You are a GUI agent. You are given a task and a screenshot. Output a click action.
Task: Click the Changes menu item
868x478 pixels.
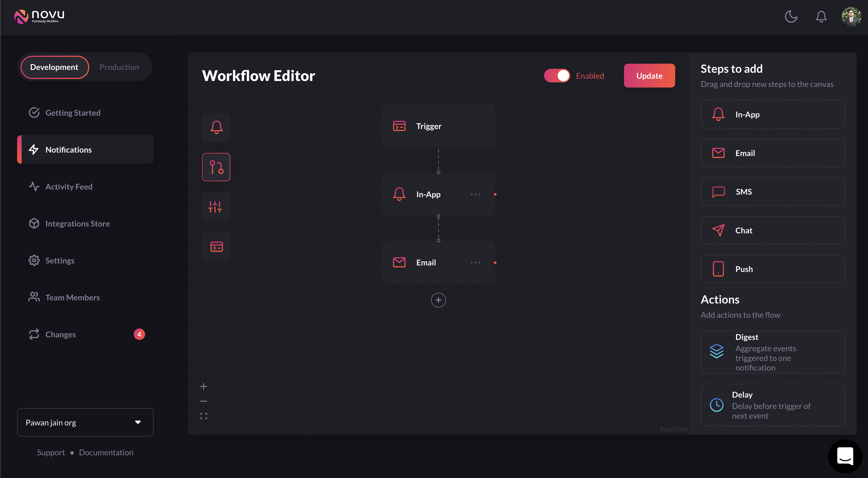click(60, 334)
